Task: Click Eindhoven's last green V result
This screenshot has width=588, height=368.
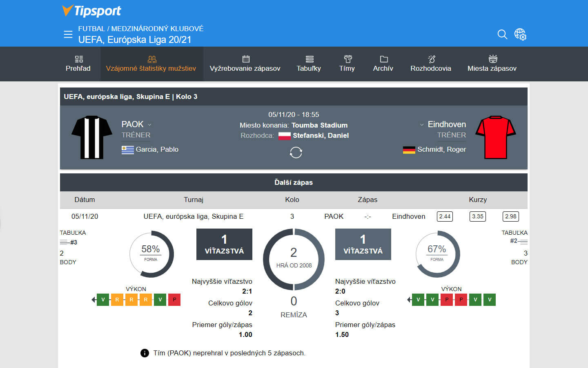Action: pos(490,300)
